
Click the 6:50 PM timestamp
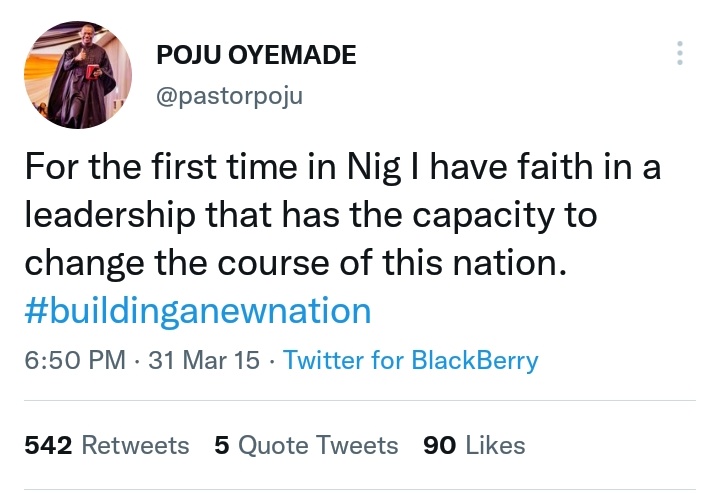click(x=75, y=361)
